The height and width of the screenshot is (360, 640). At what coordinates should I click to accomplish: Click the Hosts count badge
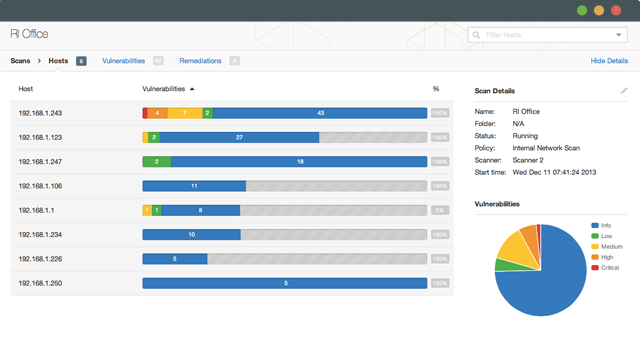(81, 61)
